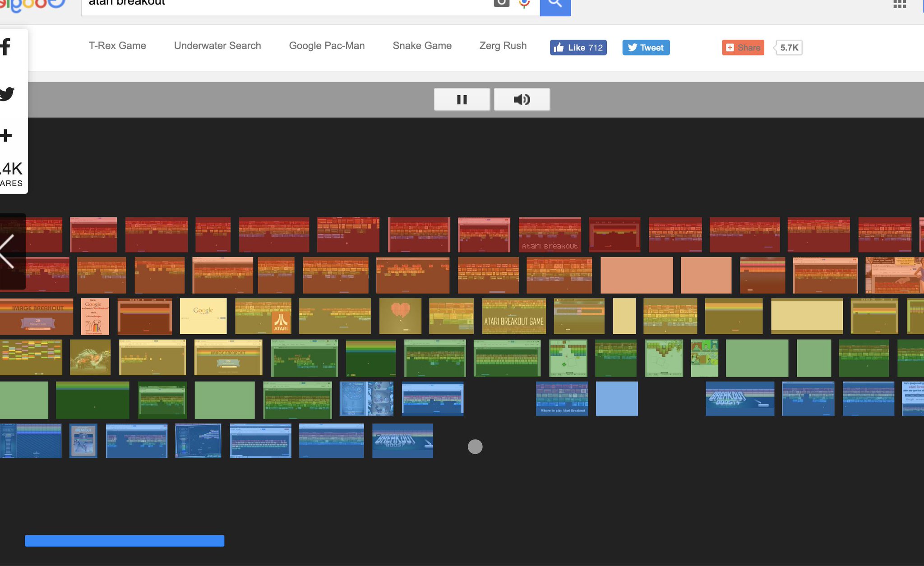924x566 pixels.
Task: Like the page on Facebook
Action: point(578,47)
